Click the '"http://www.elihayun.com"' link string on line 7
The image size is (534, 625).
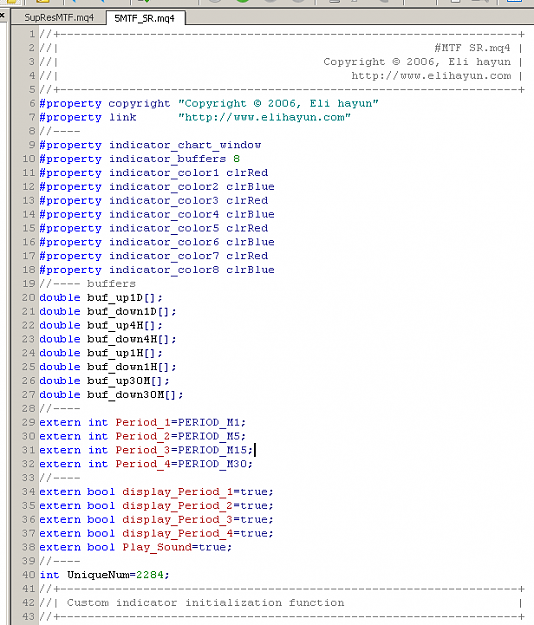pos(264,117)
